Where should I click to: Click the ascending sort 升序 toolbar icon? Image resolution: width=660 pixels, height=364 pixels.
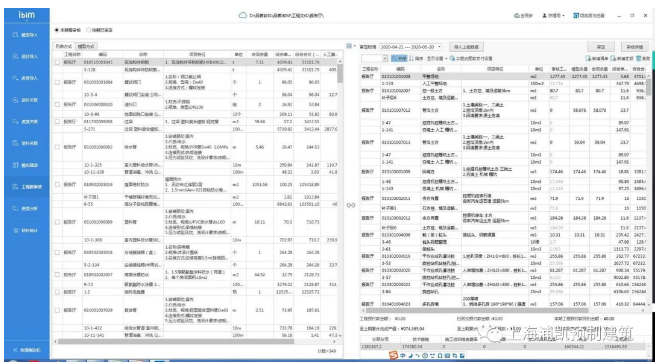tap(399, 58)
